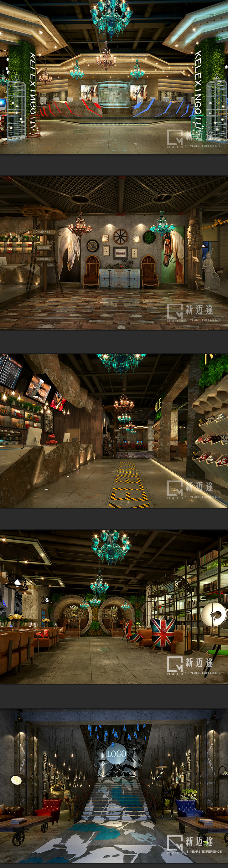
Task: Click the Union Jack chair in the lounge render
Action: click(x=163, y=632)
